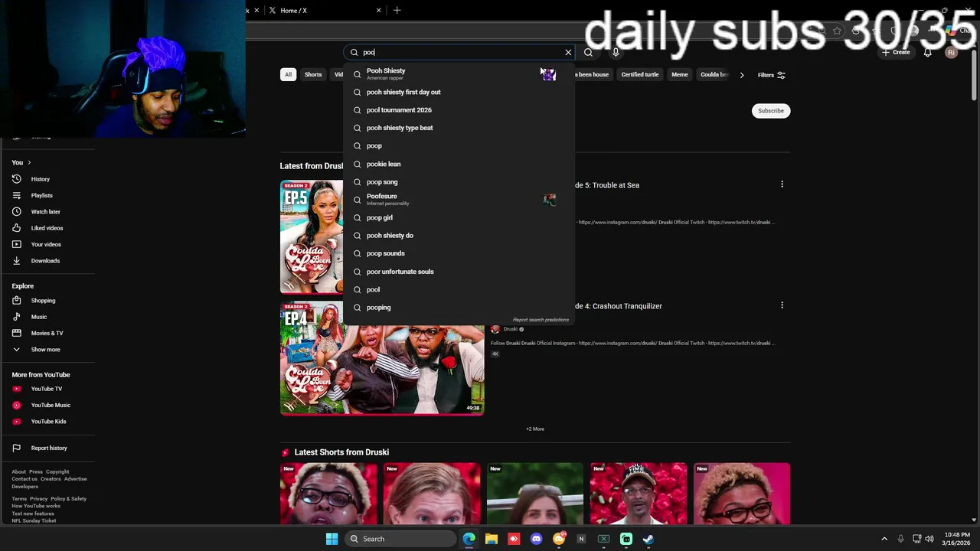980x551 pixels.
Task: Click the Create button
Action: 896,52
